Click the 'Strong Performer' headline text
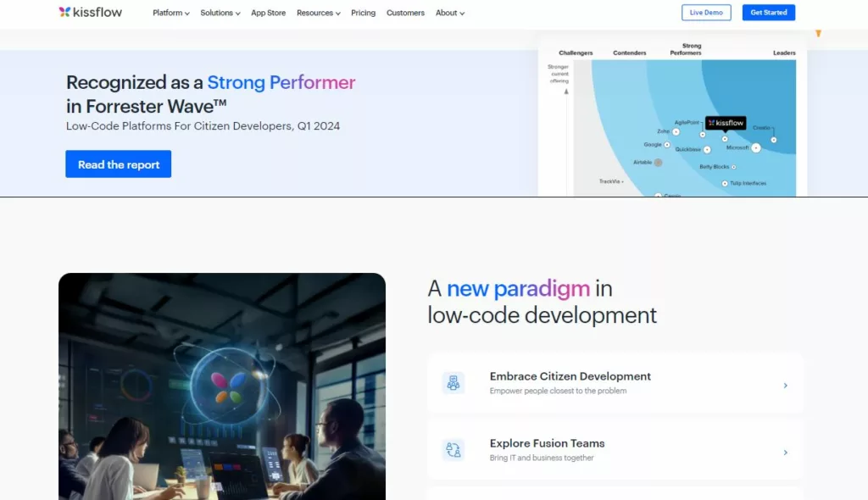Image resolution: width=868 pixels, height=500 pixels. click(x=281, y=82)
